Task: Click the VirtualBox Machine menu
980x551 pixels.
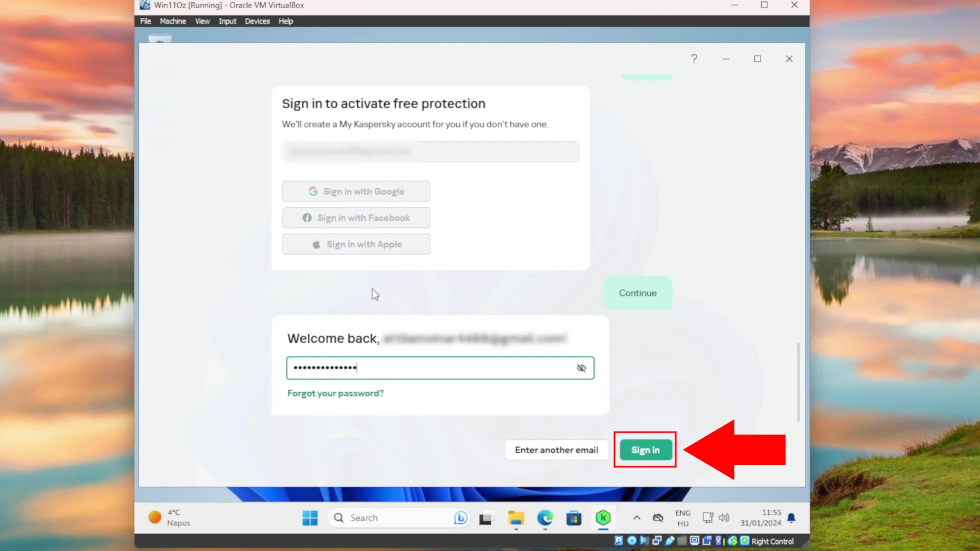Action: click(x=173, y=21)
